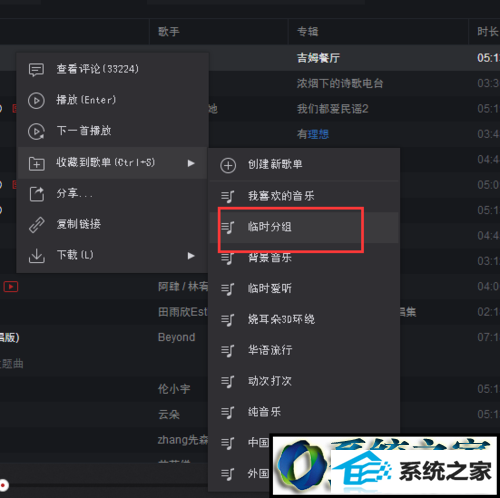Click the playlist icon beside 绕耳朵3D环绕
Image resolution: width=500 pixels, height=498 pixels.
pyautogui.click(x=228, y=320)
